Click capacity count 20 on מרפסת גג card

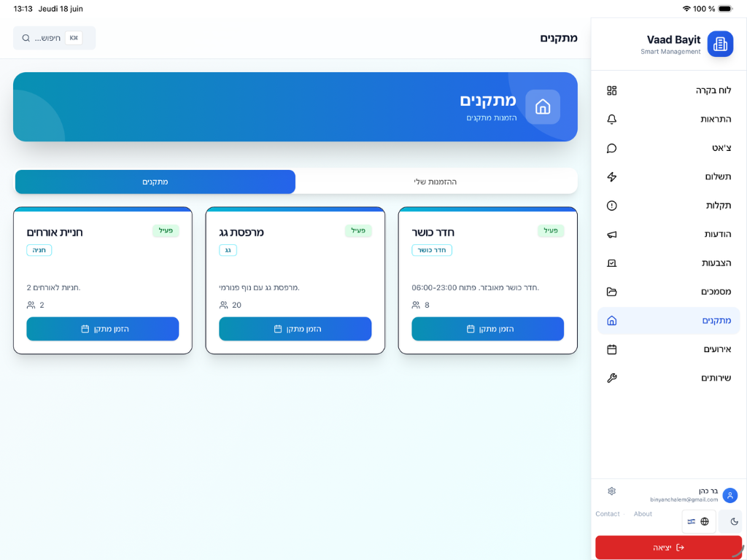tap(237, 306)
